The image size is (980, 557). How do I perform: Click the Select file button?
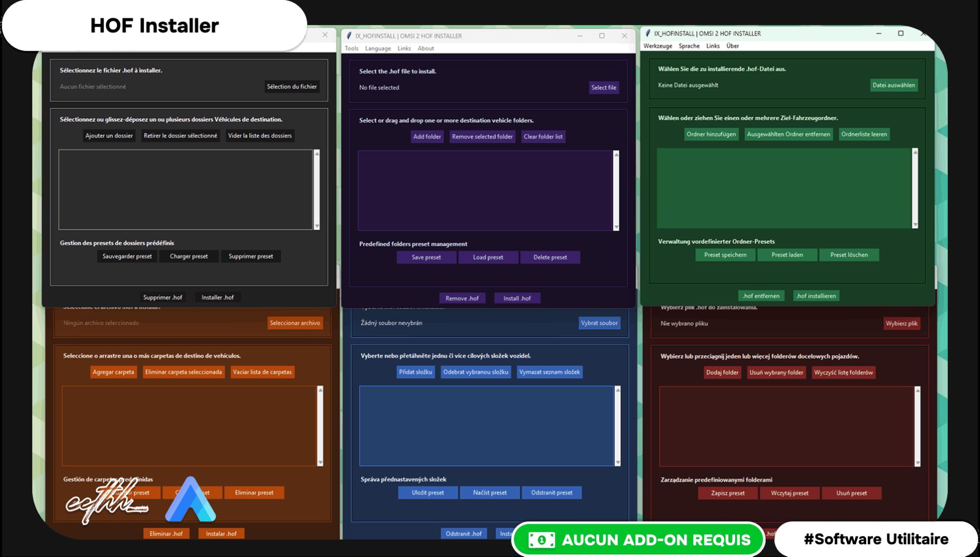point(603,88)
